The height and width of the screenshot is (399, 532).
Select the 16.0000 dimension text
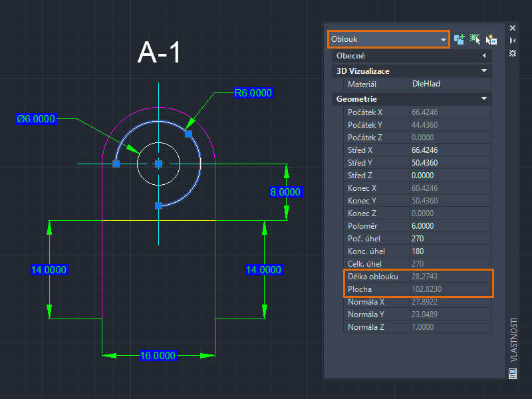[x=158, y=356]
